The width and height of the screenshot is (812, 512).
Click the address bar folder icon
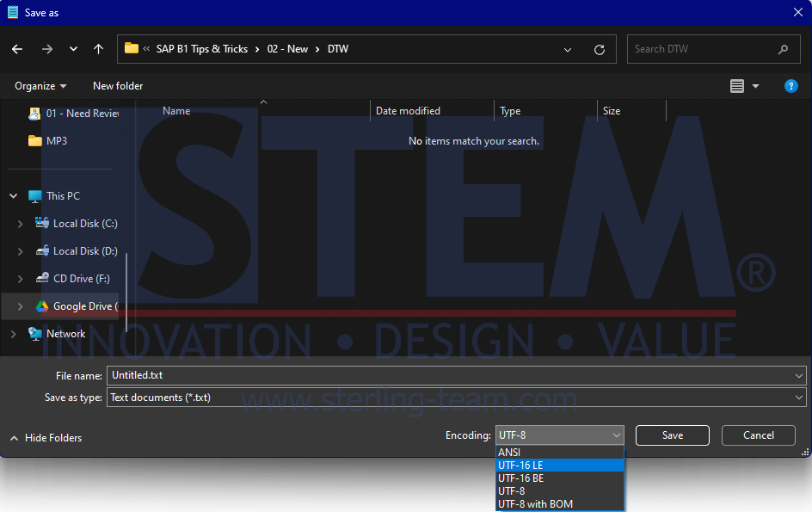pos(132,48)
